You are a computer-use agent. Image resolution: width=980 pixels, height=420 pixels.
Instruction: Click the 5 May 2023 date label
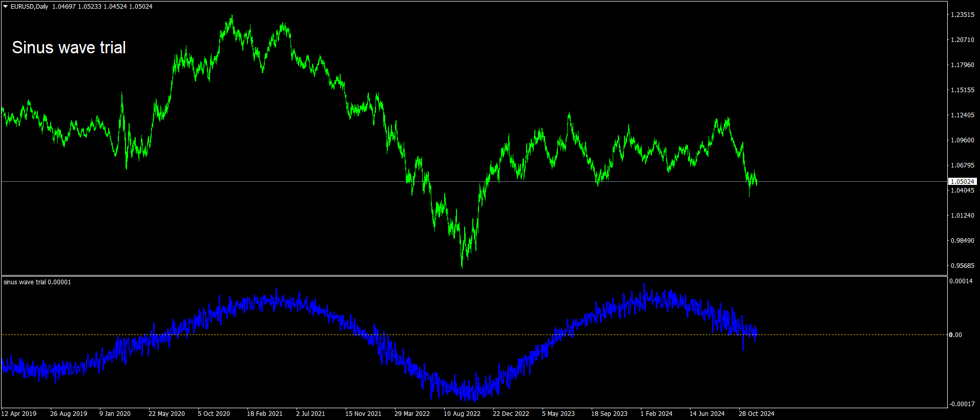558,414
